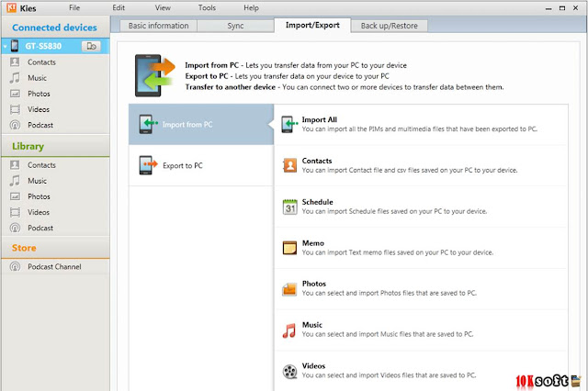Open the Help menu
The image size is (588, 391).
click(251, 7)
